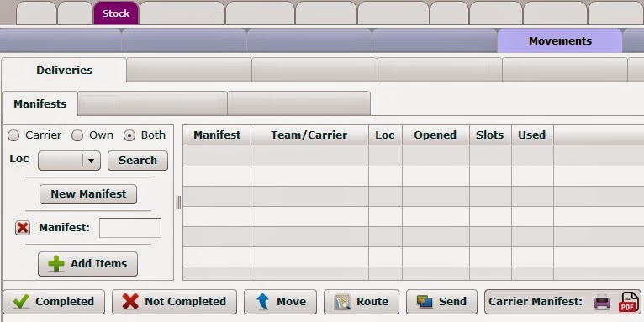Print the carrier manifest with printer icon

tap(602, 303)
